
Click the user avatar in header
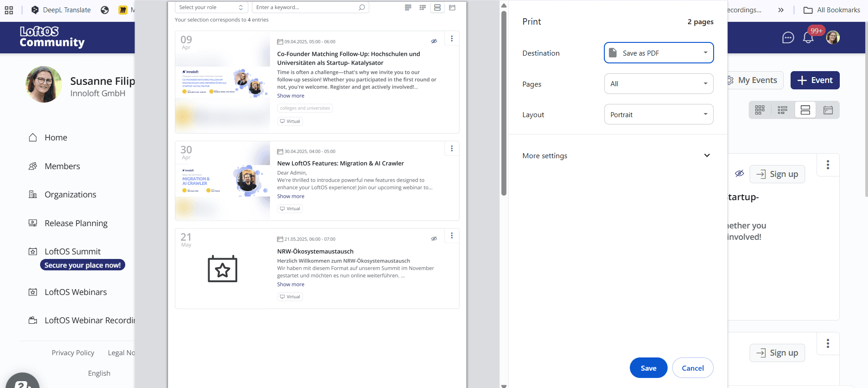[x=833, y=38]
